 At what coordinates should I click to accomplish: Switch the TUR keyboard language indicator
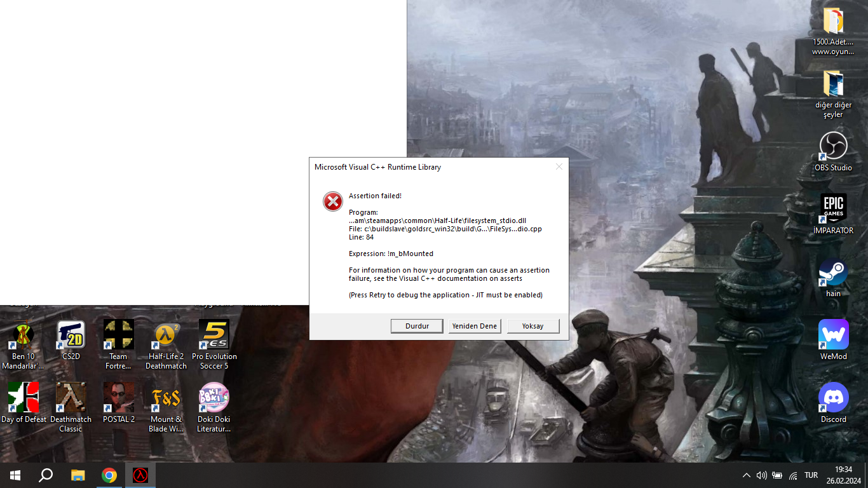811,475
